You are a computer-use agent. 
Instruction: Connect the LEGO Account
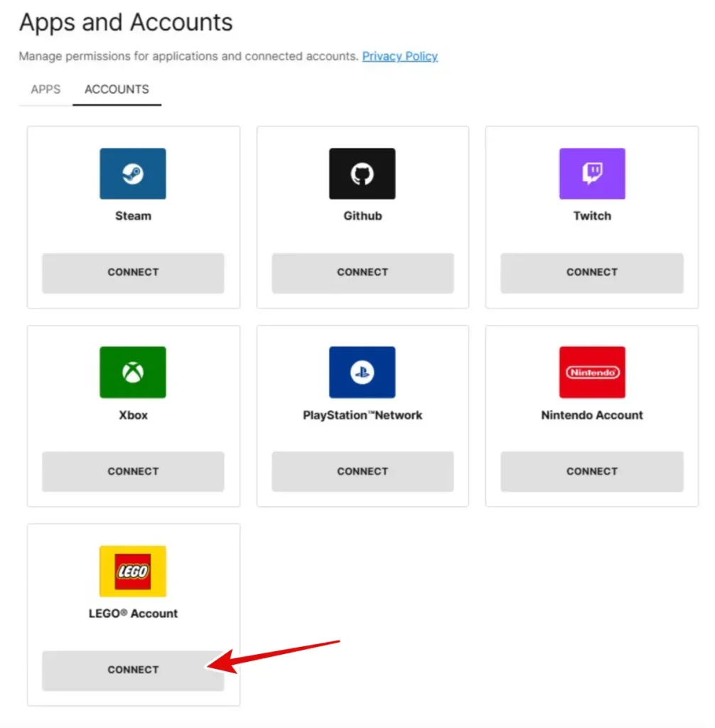click(133, 670)
